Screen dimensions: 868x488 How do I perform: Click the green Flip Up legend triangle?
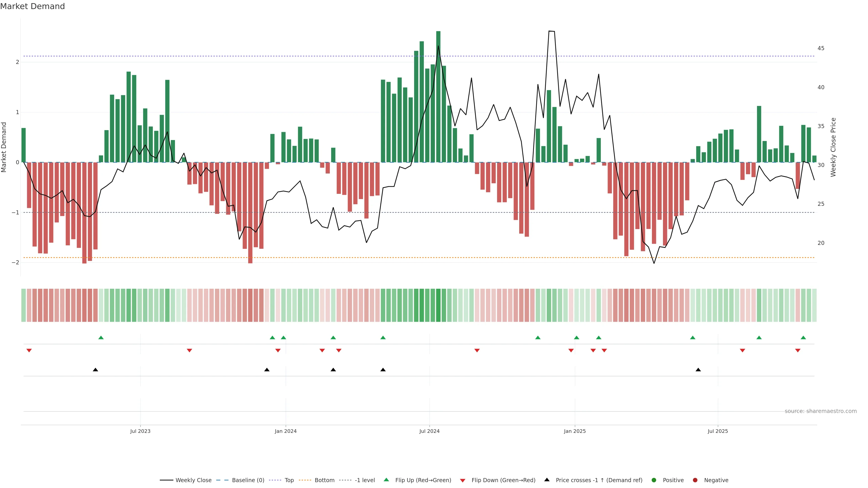tap(386, 480)
